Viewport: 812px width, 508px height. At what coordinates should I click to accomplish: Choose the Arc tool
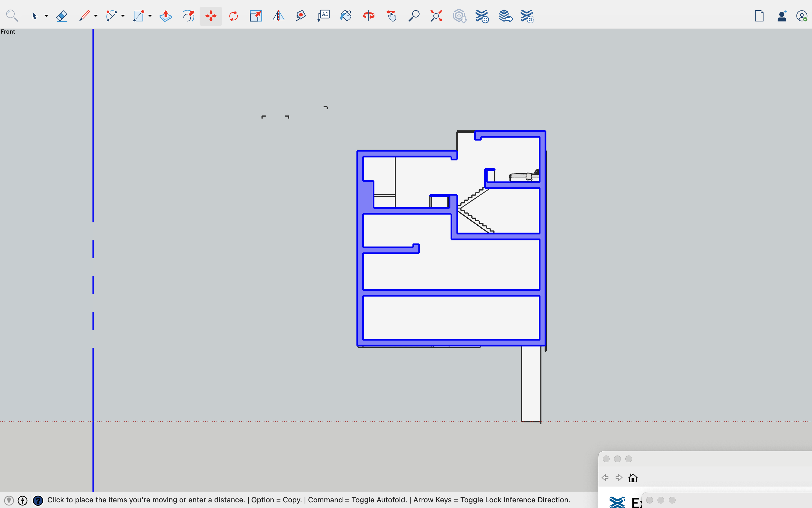[x=111, y=16]
